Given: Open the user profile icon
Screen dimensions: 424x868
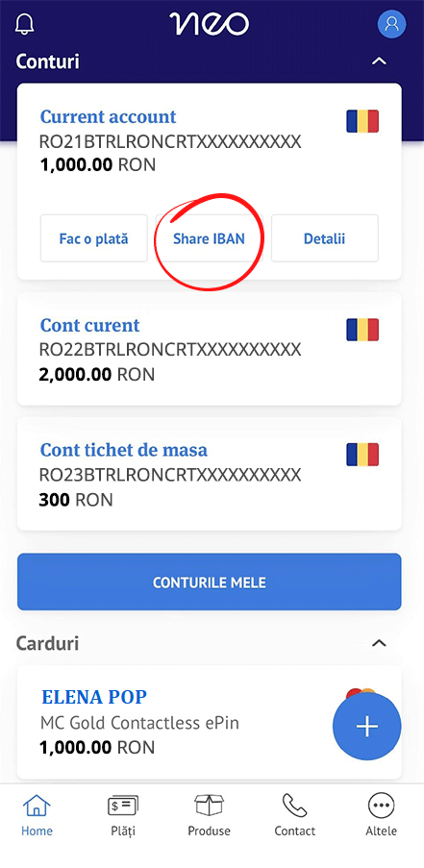Looking at the screenshot, I should (x=391, y=24).
